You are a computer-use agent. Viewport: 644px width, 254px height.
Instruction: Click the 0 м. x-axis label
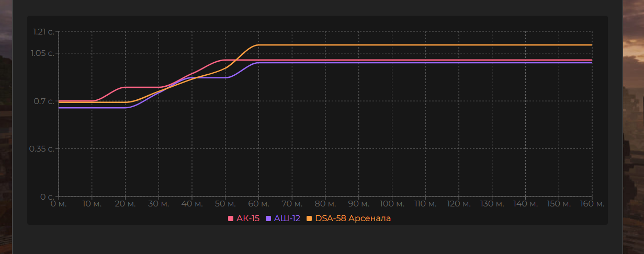point(58,203)
